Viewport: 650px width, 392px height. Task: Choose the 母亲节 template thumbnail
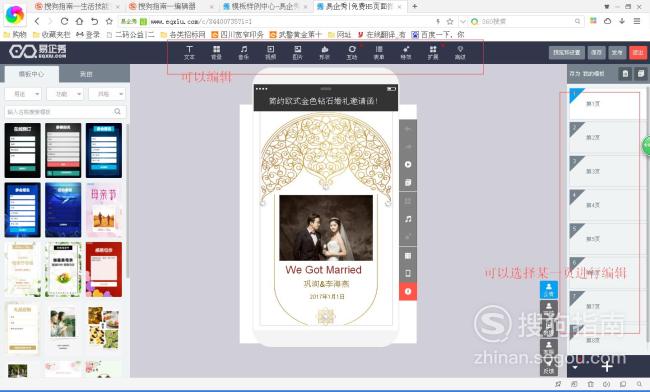point(104,210)
